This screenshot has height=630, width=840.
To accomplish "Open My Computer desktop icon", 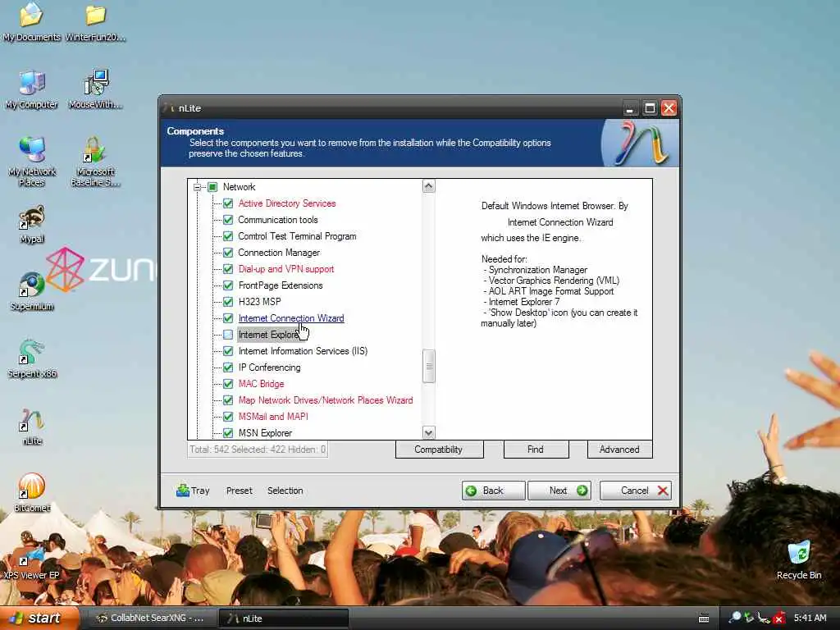I will [x=31, y=89].
